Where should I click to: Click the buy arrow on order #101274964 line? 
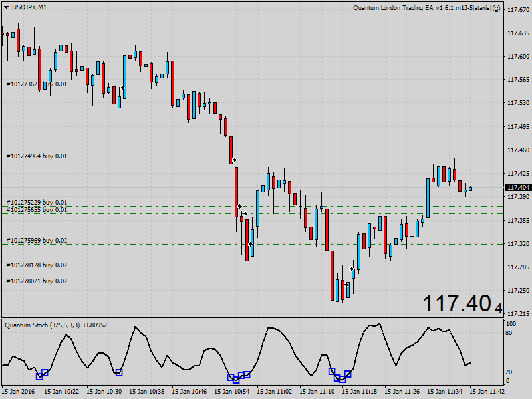[234, 160]
